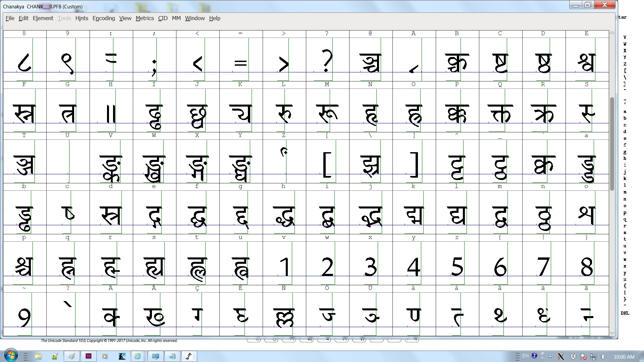Open the FontForge taskbar icon
The image size is (644, 362).
click(189, 356)
